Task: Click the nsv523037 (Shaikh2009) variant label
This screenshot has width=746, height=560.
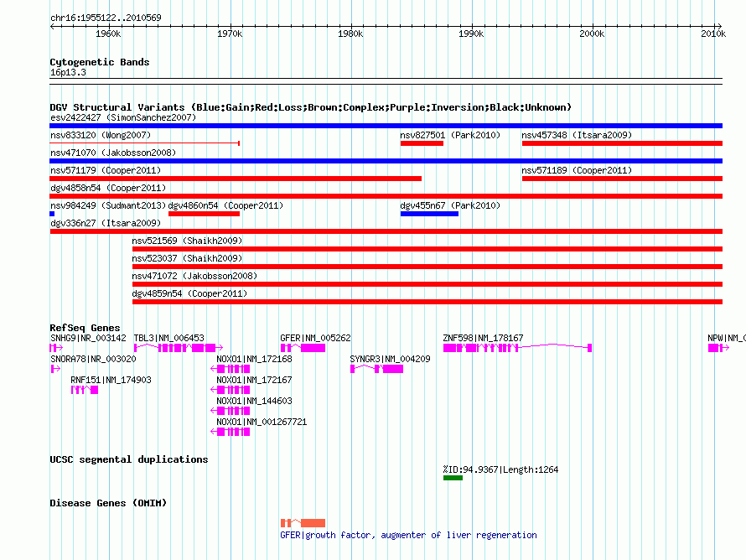Action: click(187, 258)
